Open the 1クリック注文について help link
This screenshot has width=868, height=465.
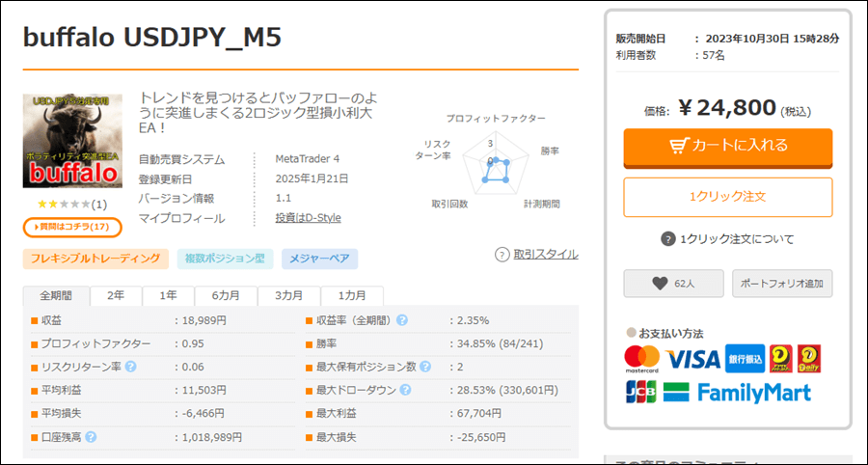[x=737, y=239]
